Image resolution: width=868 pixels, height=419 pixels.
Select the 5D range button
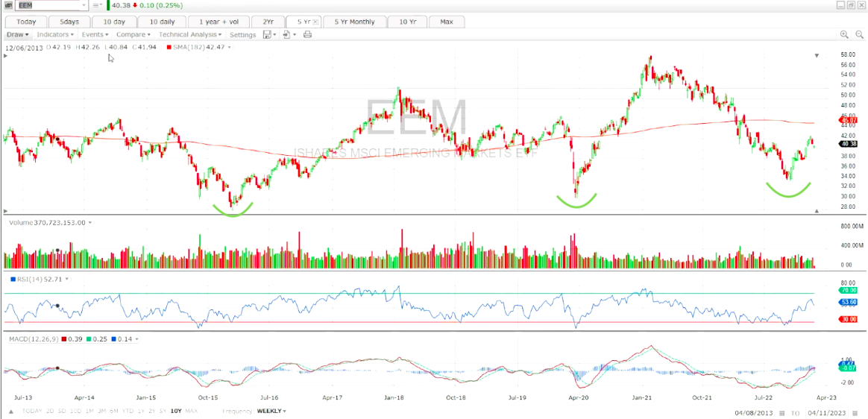pos(63,412)
